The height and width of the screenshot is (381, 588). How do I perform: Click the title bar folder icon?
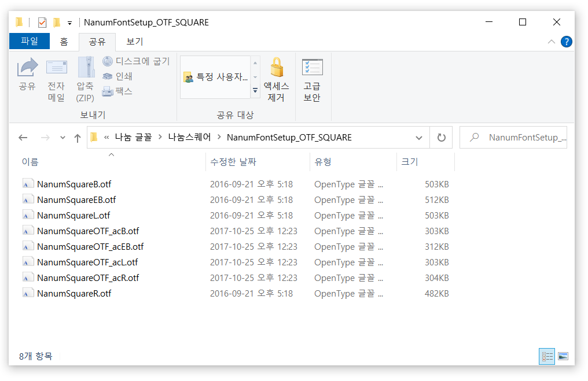click(x=19, y=23)
